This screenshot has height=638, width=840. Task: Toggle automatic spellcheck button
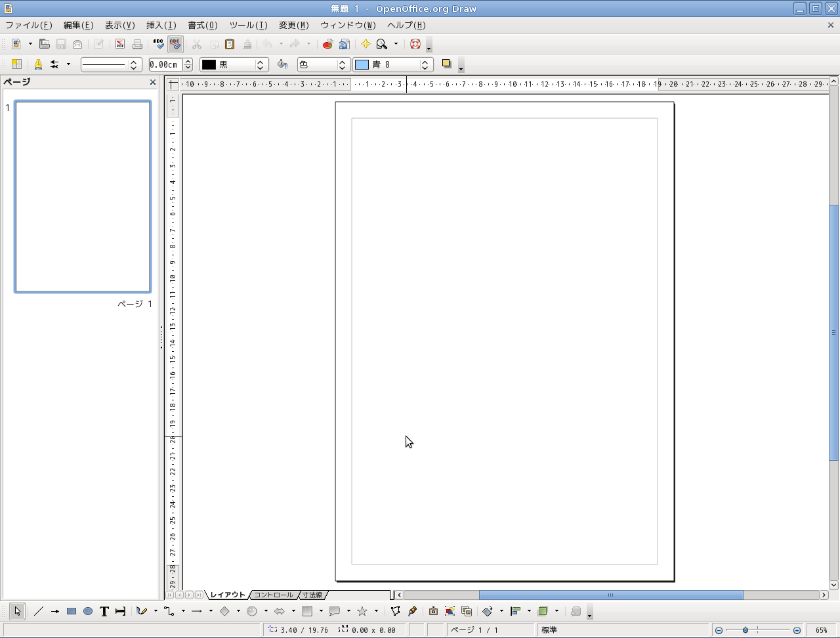point(175,44)
